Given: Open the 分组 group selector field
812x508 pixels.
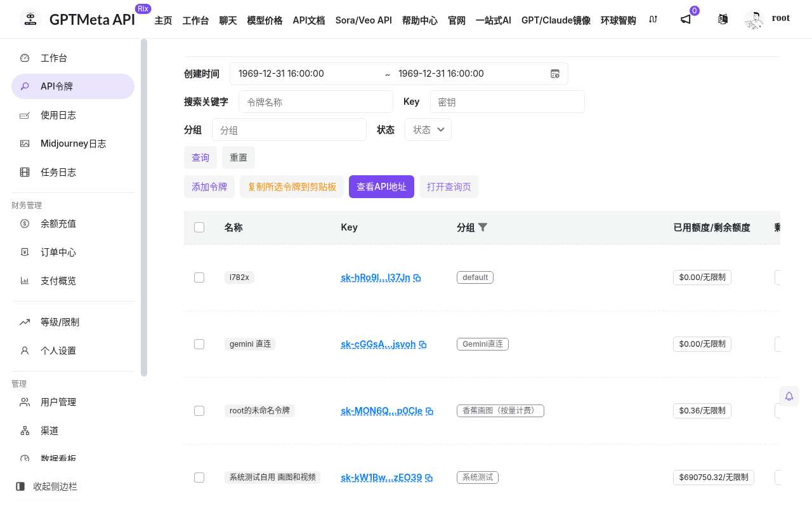Looking at the screenshot, I should (x=289, y=130).
